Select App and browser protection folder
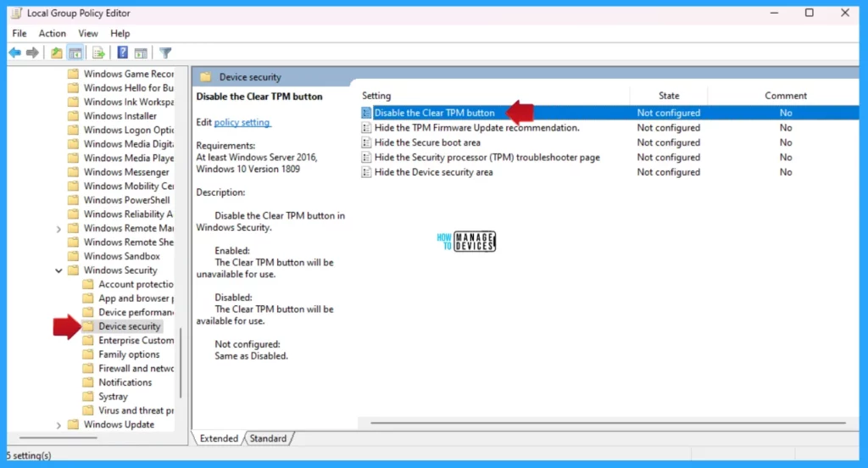This screenshot has height=468, width=868. click(136, 298)
